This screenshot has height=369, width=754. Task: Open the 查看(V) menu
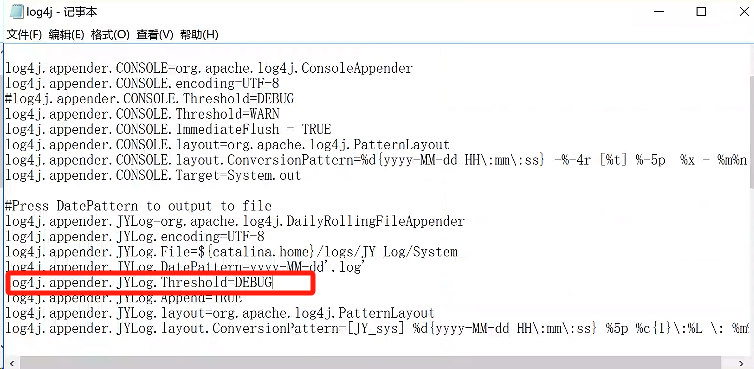click(x=154, y=35)
